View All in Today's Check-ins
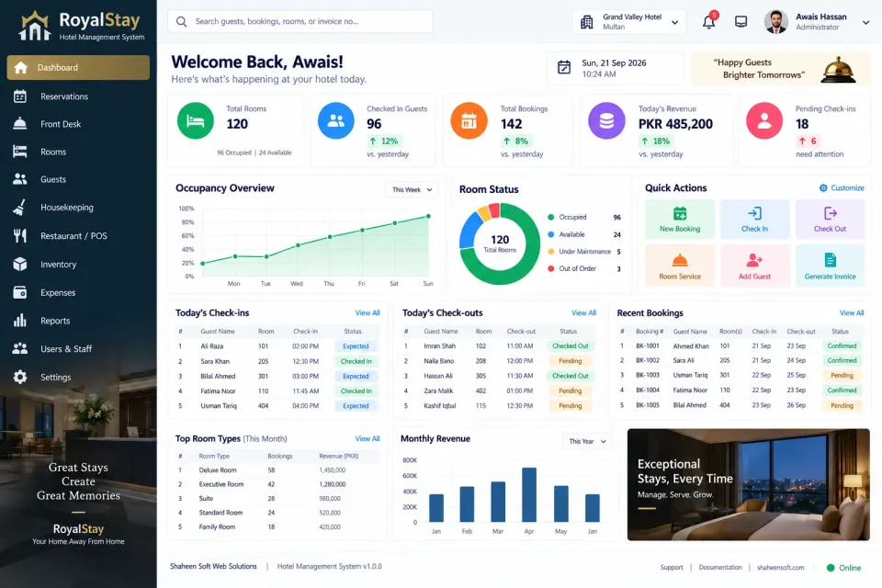Screen dimensions: 882x588 (367, 313)
